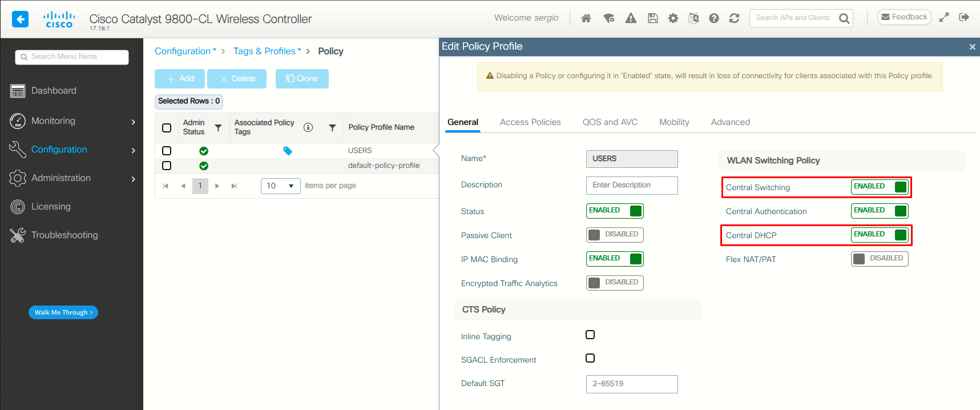Click the Add button
Image resolution: width=980 pixels, height=410 pixels.
tap(180, 79)
